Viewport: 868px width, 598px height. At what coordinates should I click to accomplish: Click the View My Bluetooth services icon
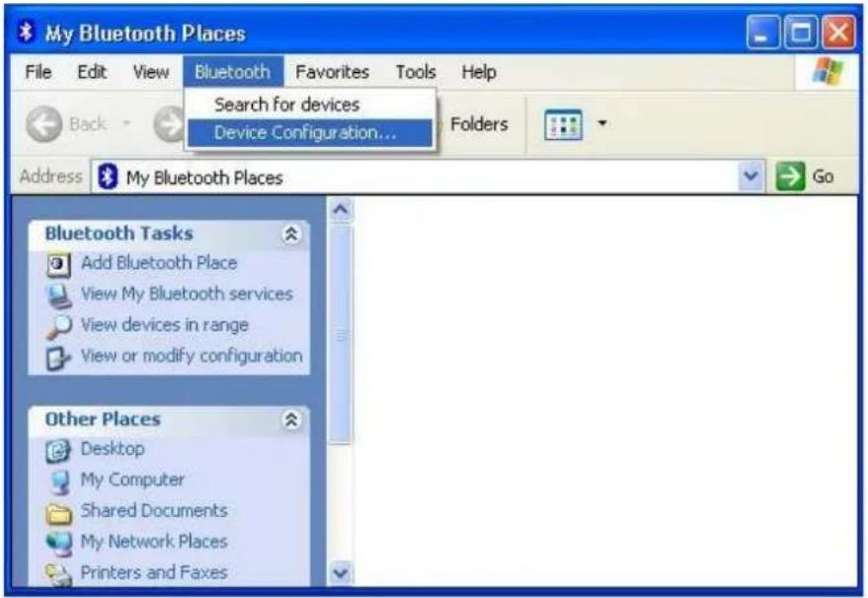(x=58, y=296)
